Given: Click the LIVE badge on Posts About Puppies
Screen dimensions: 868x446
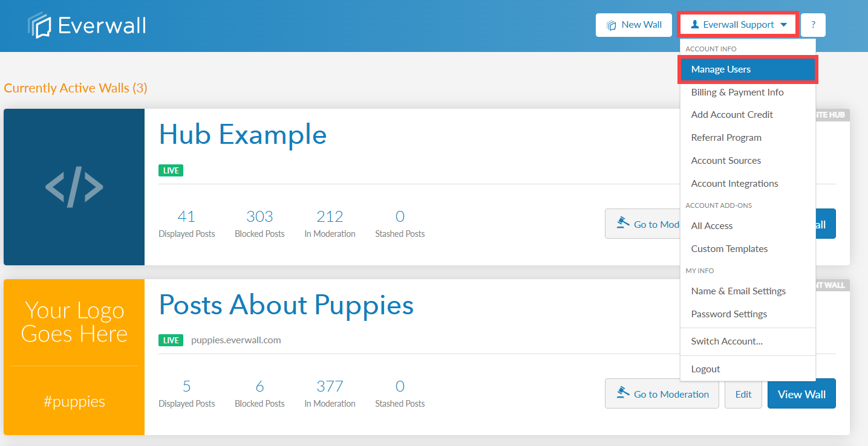Looking at the screenshot, I should pyautogui.click(x=171, y=340).
